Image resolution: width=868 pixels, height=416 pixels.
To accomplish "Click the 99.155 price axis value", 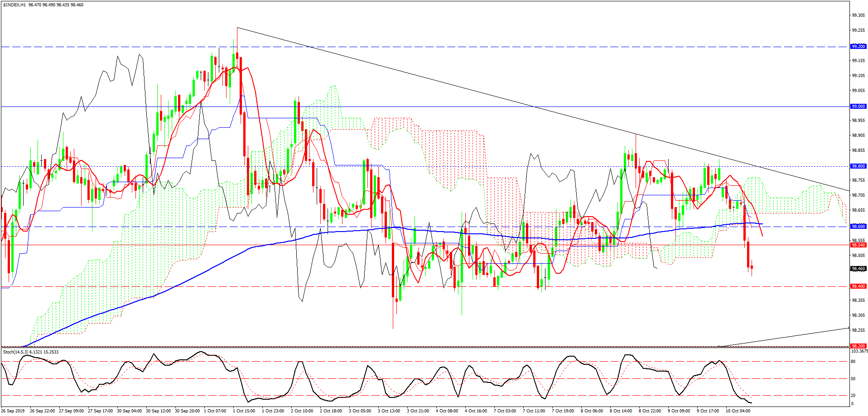I will click(x=858, y=60).
